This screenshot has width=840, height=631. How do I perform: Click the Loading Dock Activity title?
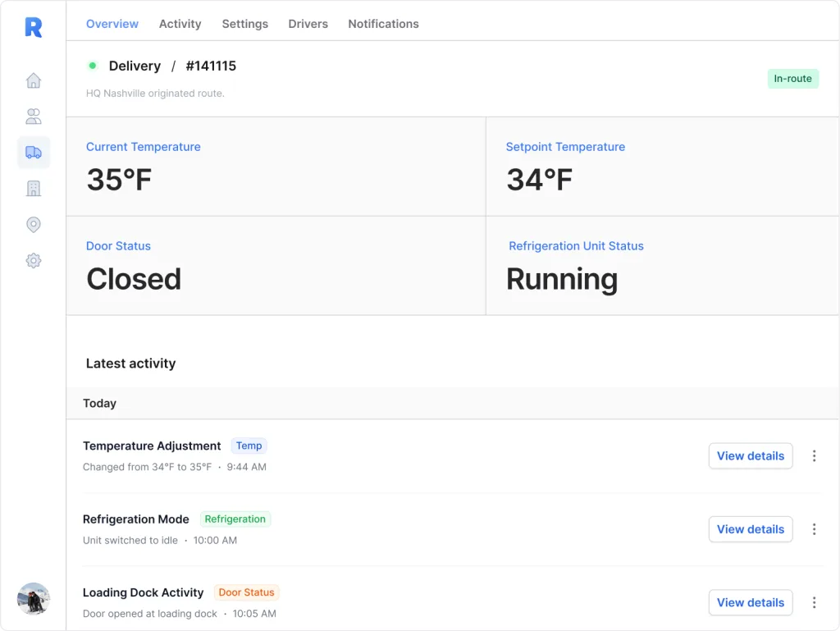coord(143,592)
